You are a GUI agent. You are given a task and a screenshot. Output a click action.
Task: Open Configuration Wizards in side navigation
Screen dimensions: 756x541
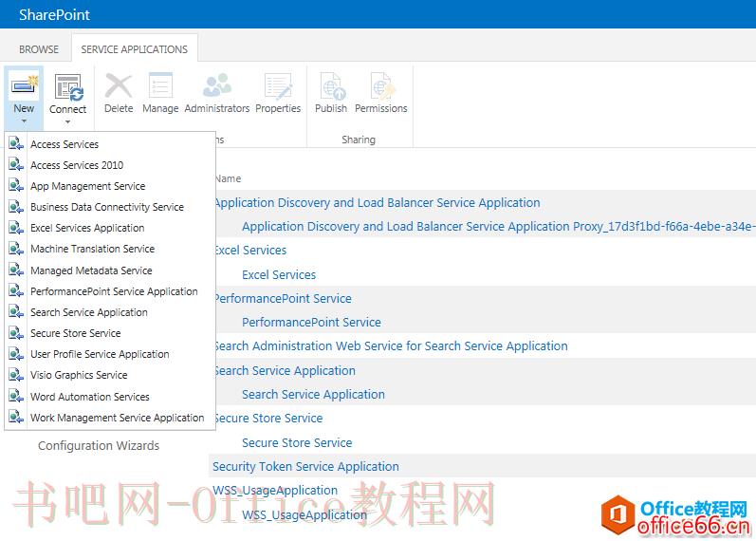[x=99, y=445]
